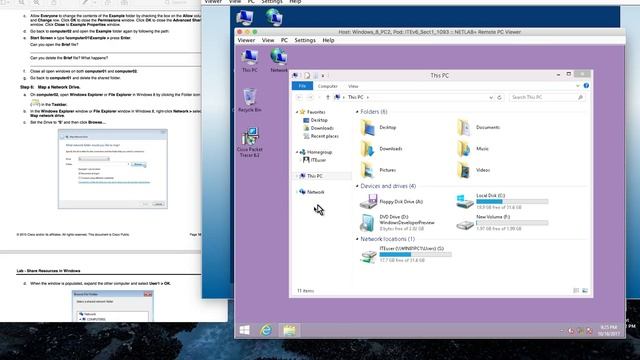Select Local Disk (C:) drive icon
Image resolution: width=640 pixels, height=360 pixels.
464,202
